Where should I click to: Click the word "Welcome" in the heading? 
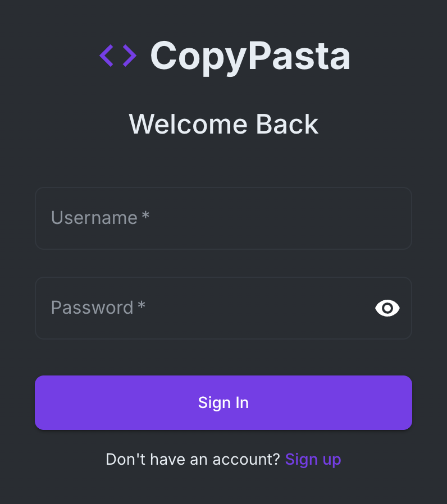189,124
